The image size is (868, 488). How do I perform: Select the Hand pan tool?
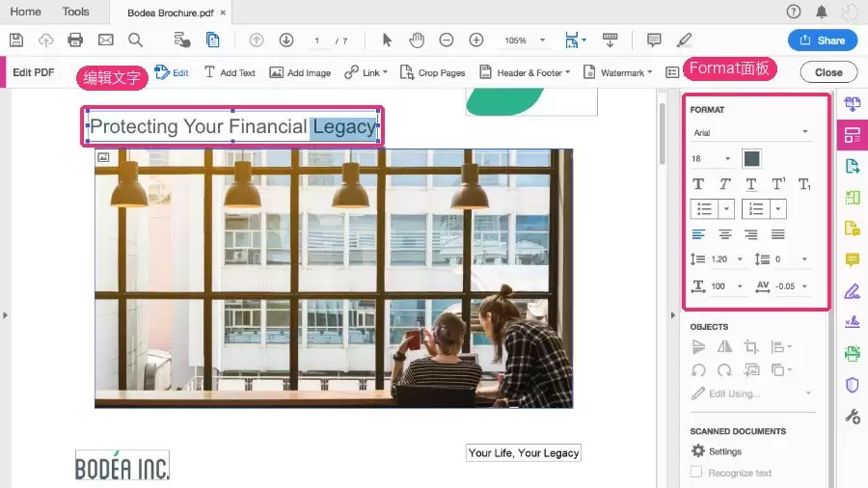[x=417, y=40]
